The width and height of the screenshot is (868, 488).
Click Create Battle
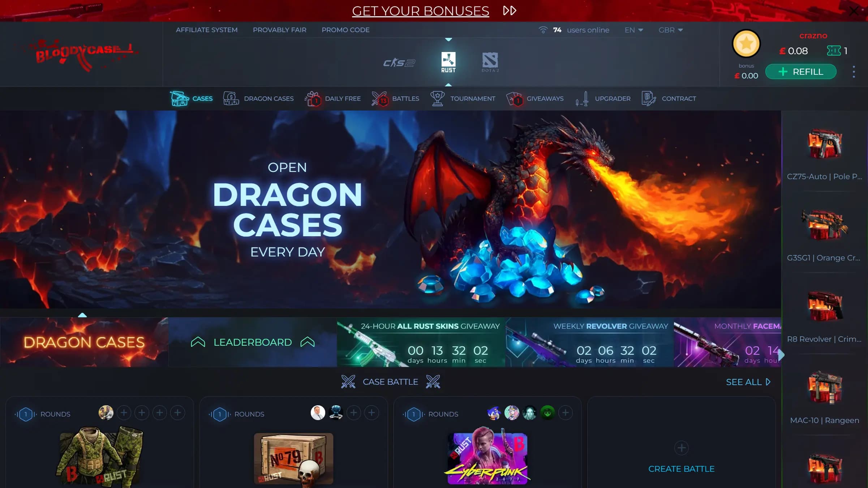coord(681,469)
